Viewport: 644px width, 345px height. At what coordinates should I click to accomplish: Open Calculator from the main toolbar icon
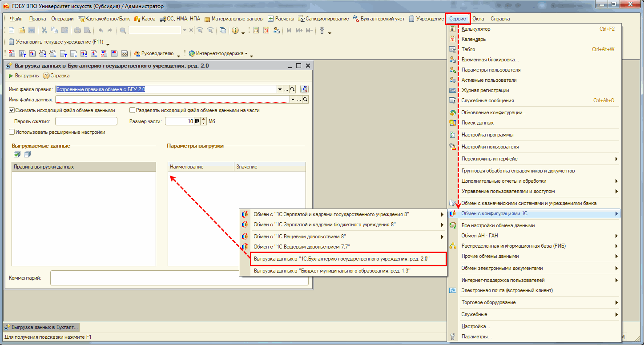click(x=256, y=30)
